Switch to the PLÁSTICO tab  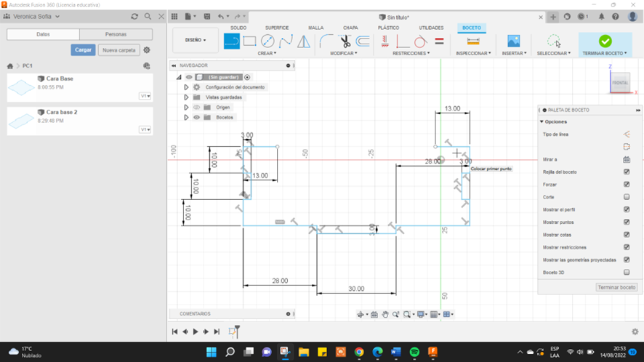pos(389,28)
